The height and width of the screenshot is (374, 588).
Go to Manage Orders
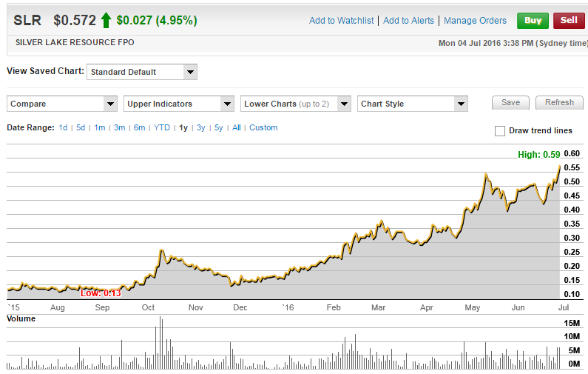tap(475, 21)
